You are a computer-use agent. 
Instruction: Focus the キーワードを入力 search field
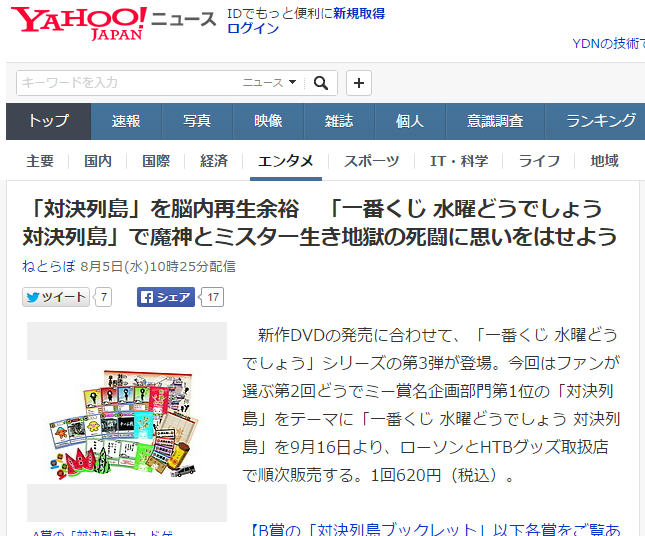[128, 83]
